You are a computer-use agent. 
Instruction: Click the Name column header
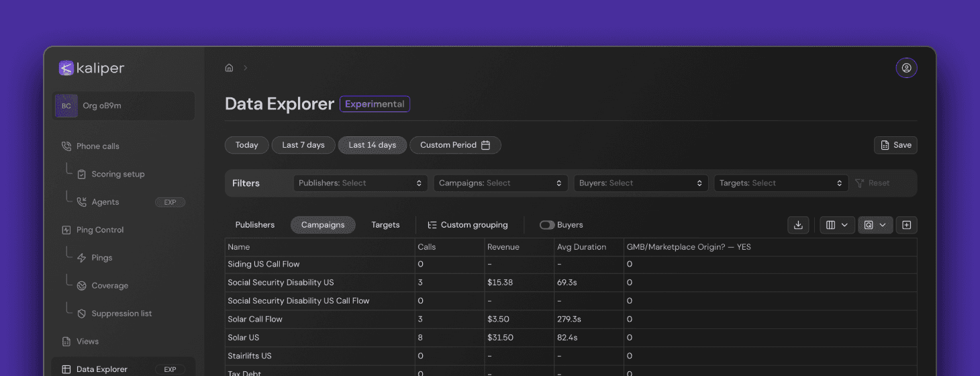point(320,247)
